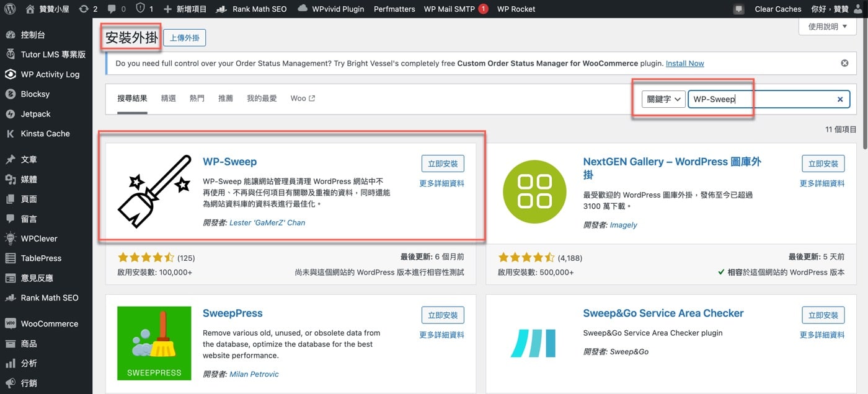Install Sweep&Go Service Area Checker with 立即安裝
Screen dimensions: 868x394
[823, 315]
